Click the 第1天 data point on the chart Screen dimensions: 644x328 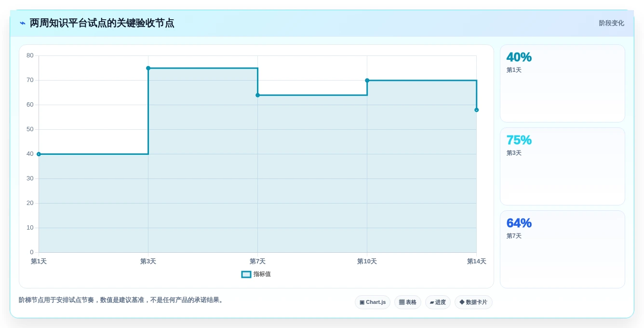tap(39, 154)
